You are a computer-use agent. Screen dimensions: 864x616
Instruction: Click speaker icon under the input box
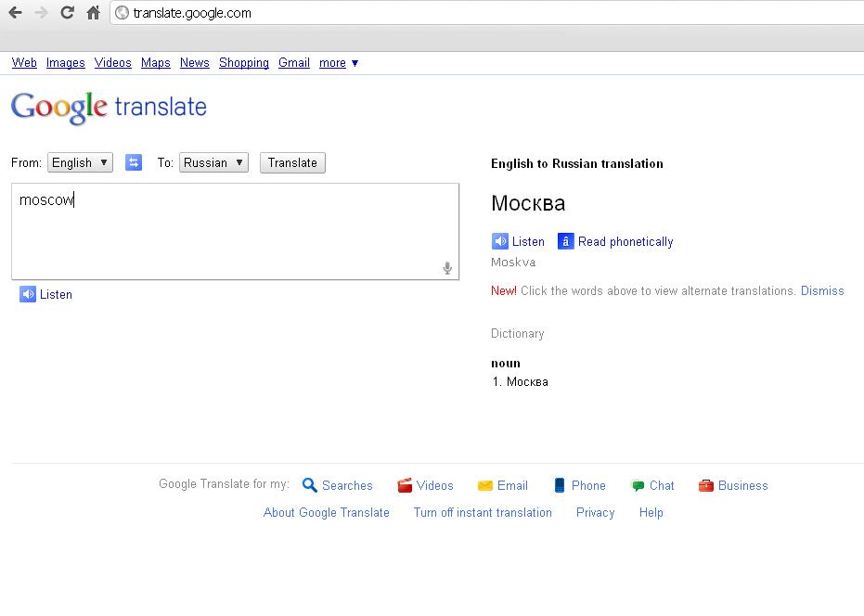[x=28, y=294]
